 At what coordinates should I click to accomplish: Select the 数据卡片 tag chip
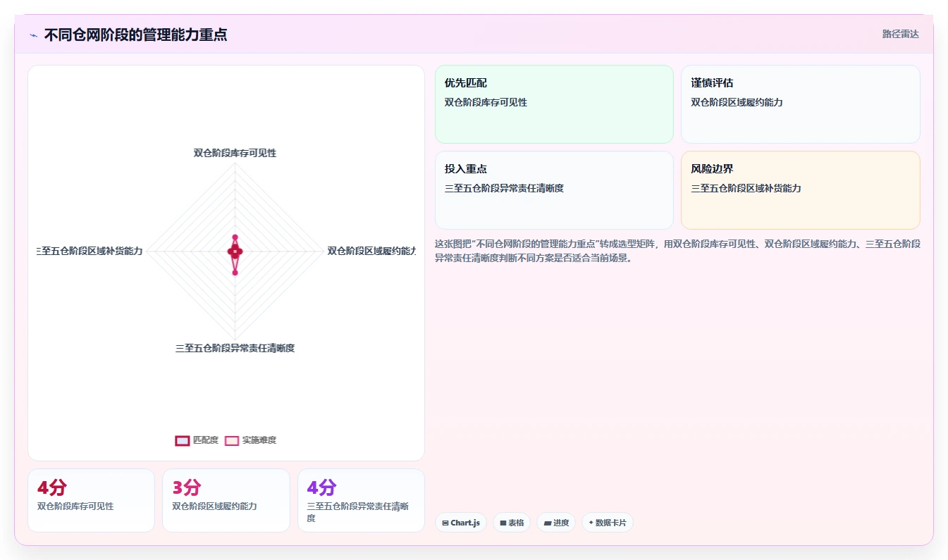(x=608, y=523)
